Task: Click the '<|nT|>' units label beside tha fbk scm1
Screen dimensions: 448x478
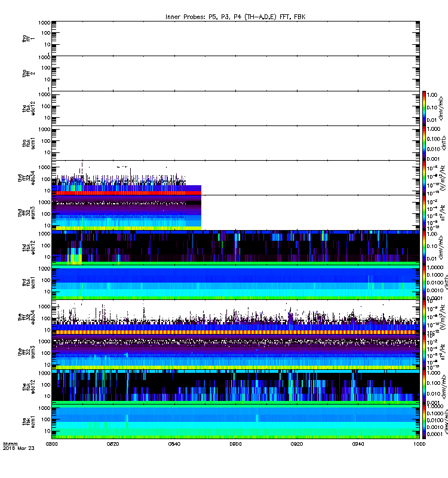Action: click(443, 143)
